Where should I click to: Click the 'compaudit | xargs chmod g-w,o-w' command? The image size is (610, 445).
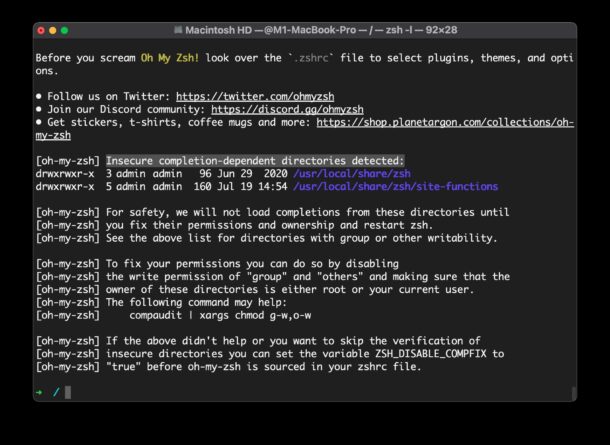click(x=220, y=315)
